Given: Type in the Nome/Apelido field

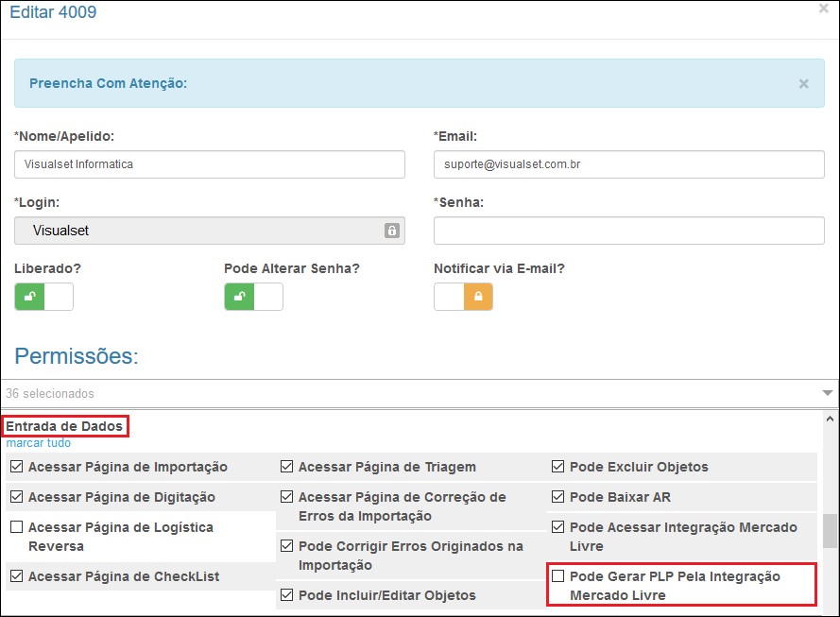Looking at the screenshot, I should (209, 164).
